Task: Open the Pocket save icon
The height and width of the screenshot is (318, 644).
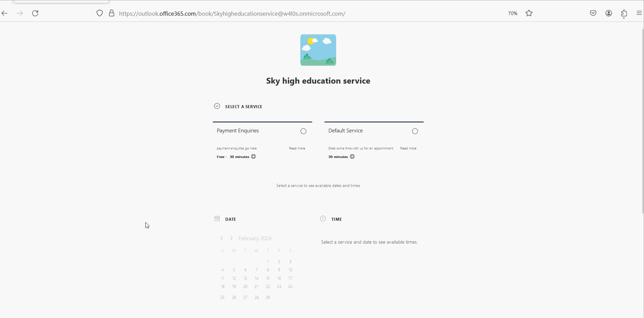Action: point(593,13)
